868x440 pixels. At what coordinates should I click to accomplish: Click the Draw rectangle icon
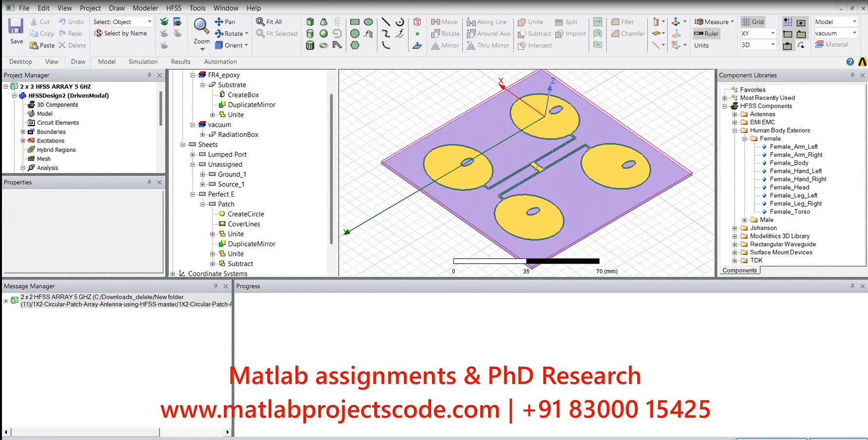355,22
